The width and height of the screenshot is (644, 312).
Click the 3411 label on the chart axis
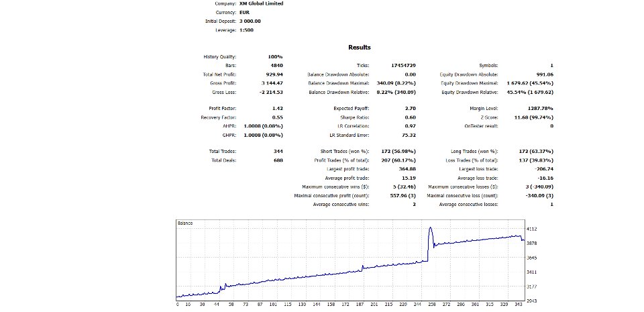coord(531,272)
